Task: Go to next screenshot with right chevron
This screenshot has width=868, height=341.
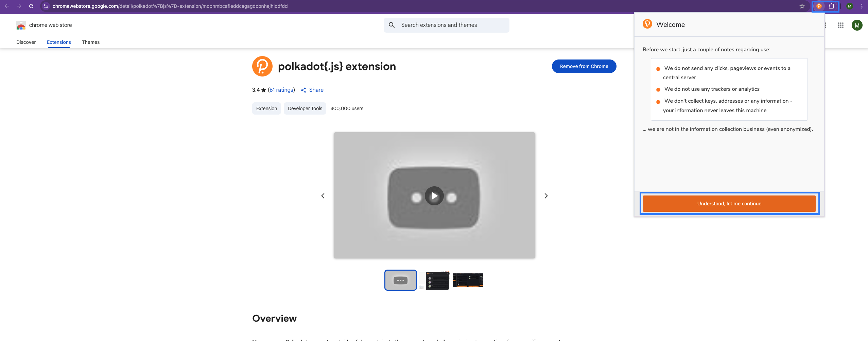Action: 546,196
